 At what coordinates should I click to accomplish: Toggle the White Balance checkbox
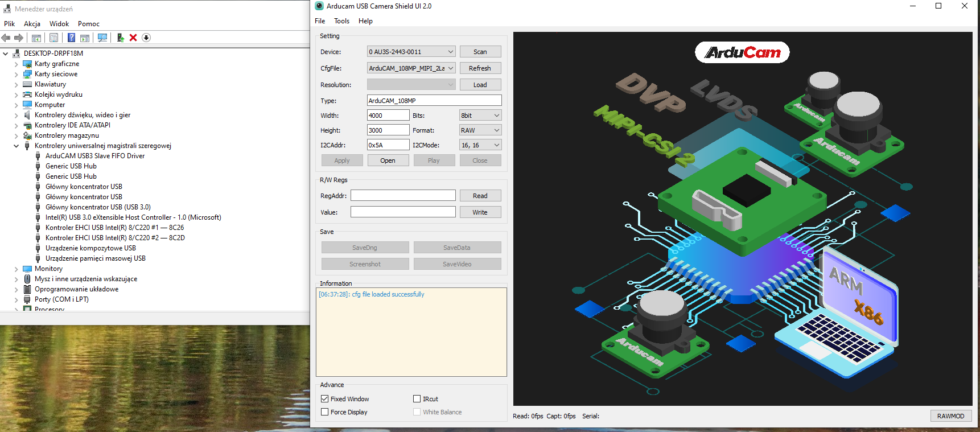417,412
